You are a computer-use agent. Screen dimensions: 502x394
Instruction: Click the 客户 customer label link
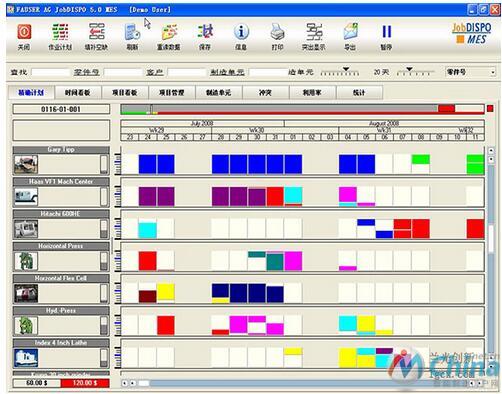point(155,72)
